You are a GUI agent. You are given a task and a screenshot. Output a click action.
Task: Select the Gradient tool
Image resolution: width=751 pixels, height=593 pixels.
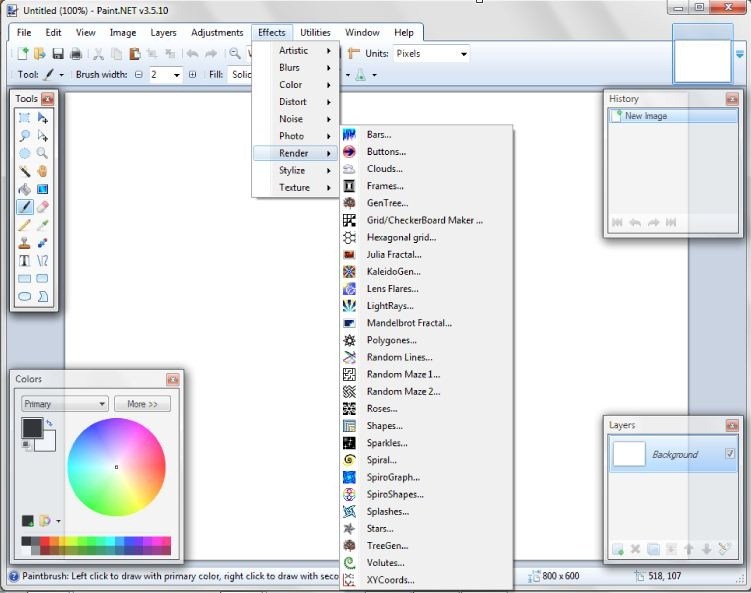[x=43, y=189]
